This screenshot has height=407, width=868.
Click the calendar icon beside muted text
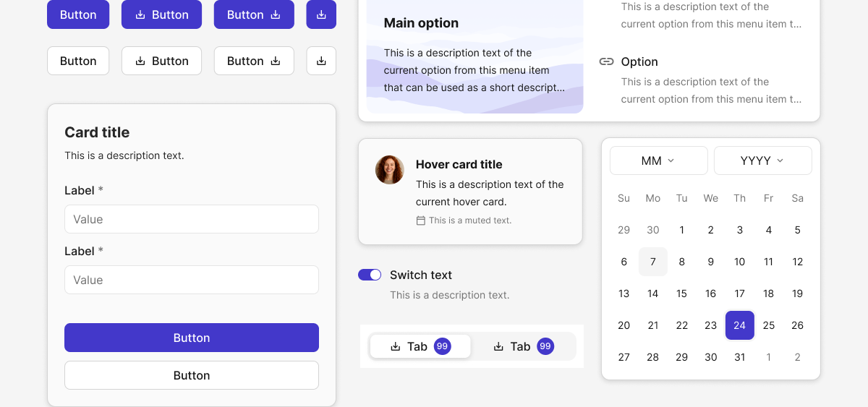[421, 220]
